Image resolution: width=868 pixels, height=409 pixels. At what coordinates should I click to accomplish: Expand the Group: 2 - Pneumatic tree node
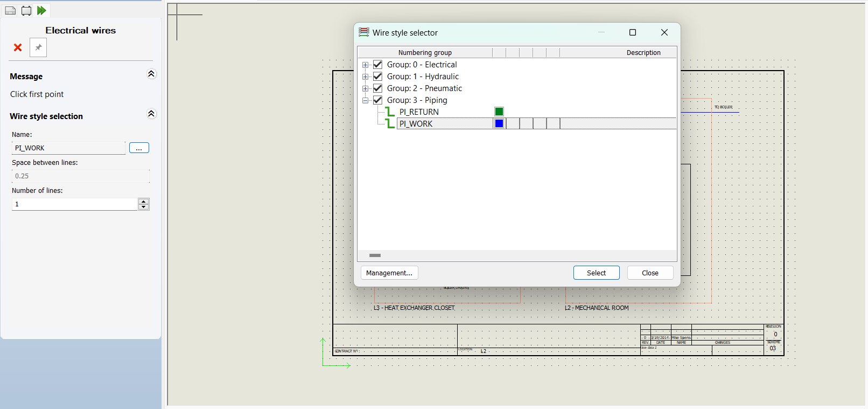tap(366, 88)
